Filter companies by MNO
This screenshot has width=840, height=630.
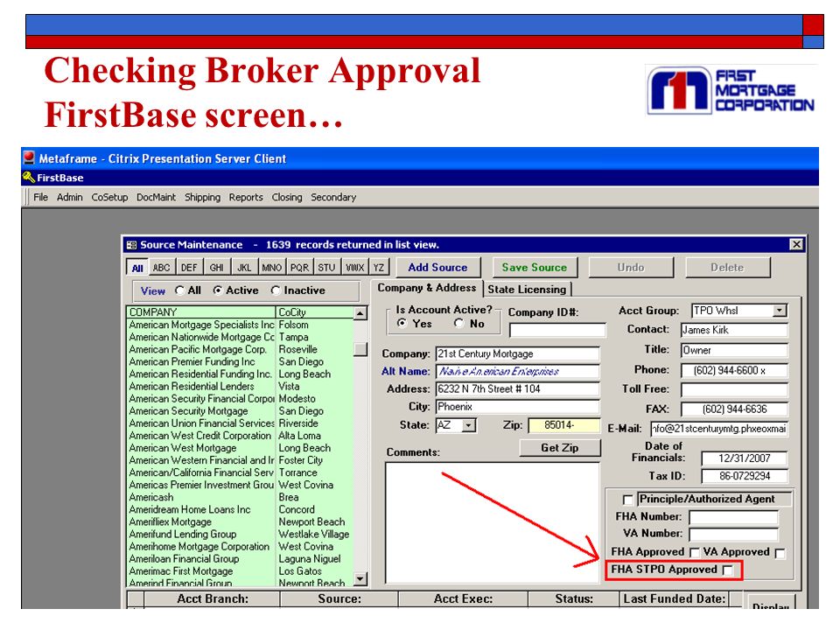coord(271,268)
